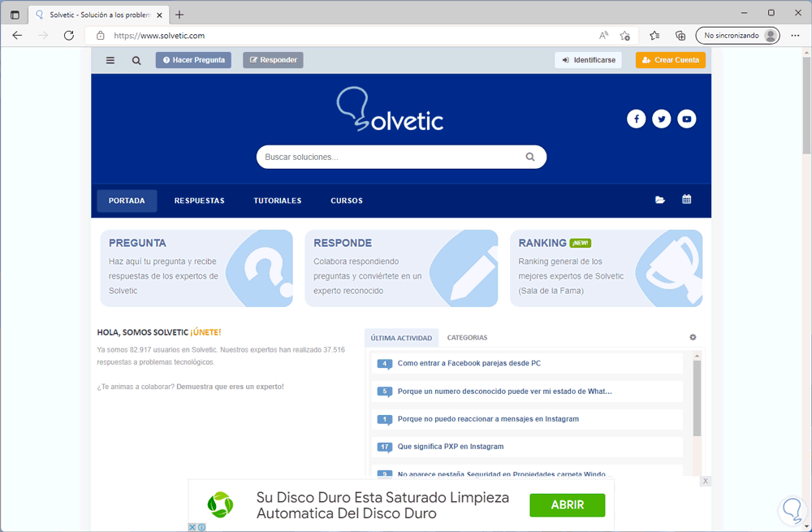
Task: Open Porque no puedo reaccionar a mensajes post
Action: tap(488, 418)
